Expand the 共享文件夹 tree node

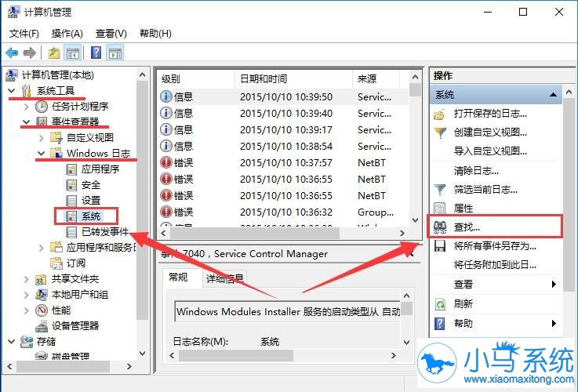26,279
